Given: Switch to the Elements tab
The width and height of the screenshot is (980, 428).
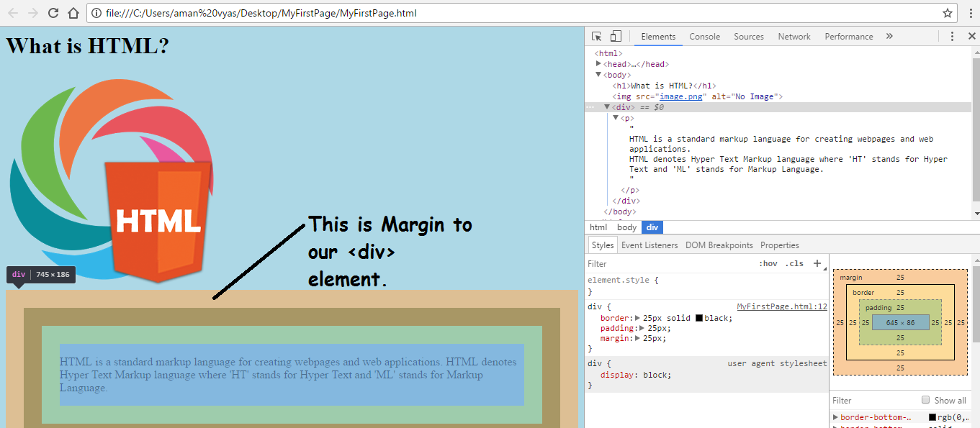Looking at the screenshot, I should click(658, 36).
